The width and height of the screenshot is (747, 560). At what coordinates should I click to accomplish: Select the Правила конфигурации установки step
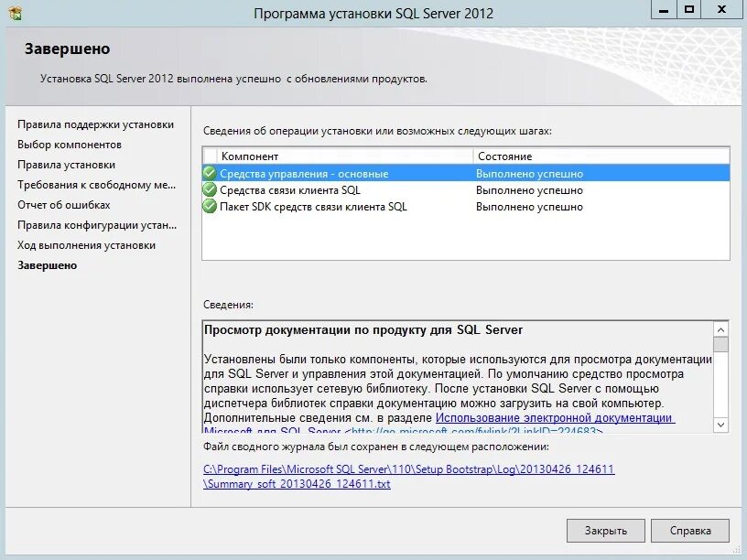[x=97, y=225]
